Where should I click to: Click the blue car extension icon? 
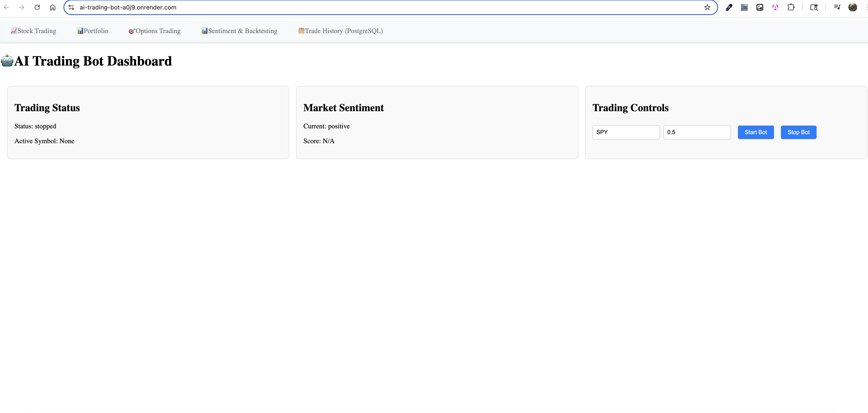[744, 7]
